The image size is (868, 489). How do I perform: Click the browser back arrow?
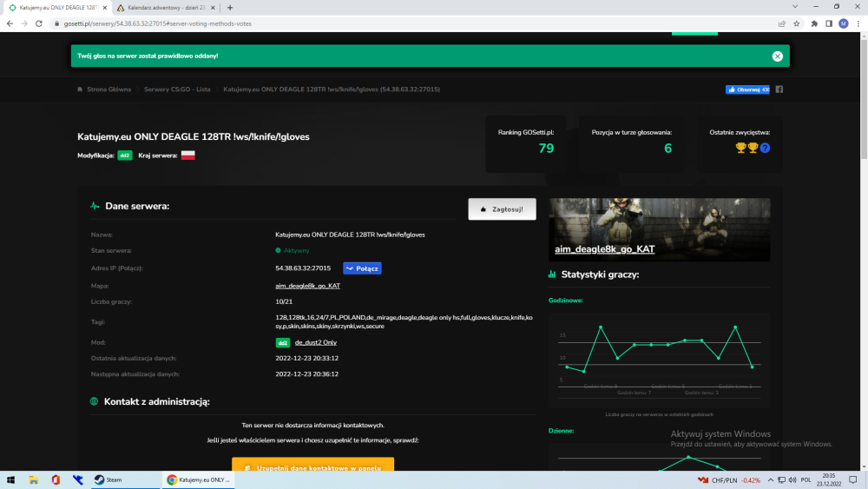click(x=10, y=23)
